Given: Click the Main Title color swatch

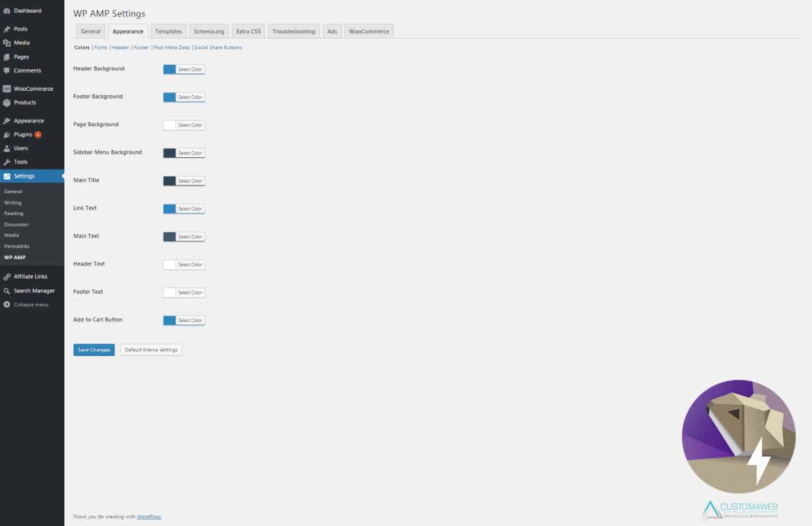Looking at the screenshot, I should point(169,181).
